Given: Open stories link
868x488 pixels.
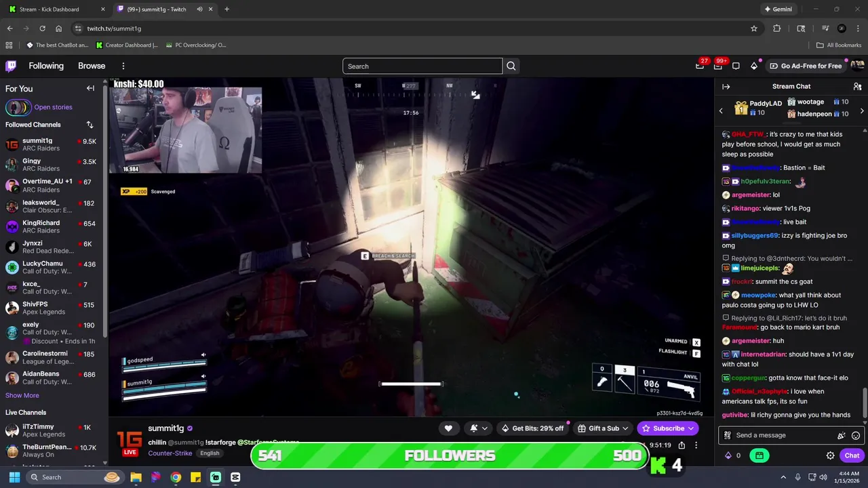Looking at the screenshot, I should [x=53, y=107].
